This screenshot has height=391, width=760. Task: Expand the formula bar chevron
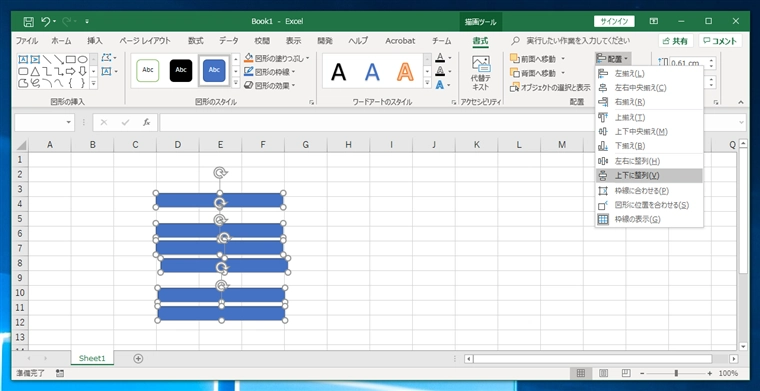[742, 123]
